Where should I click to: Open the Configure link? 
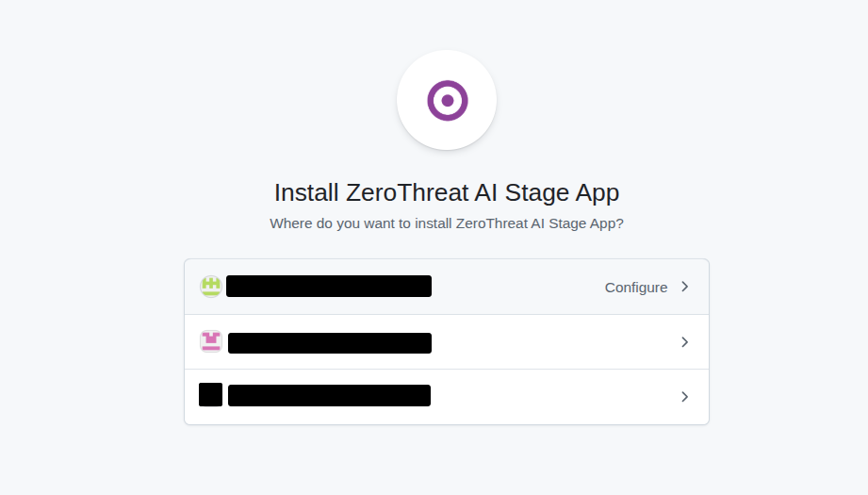pos(636,288)
